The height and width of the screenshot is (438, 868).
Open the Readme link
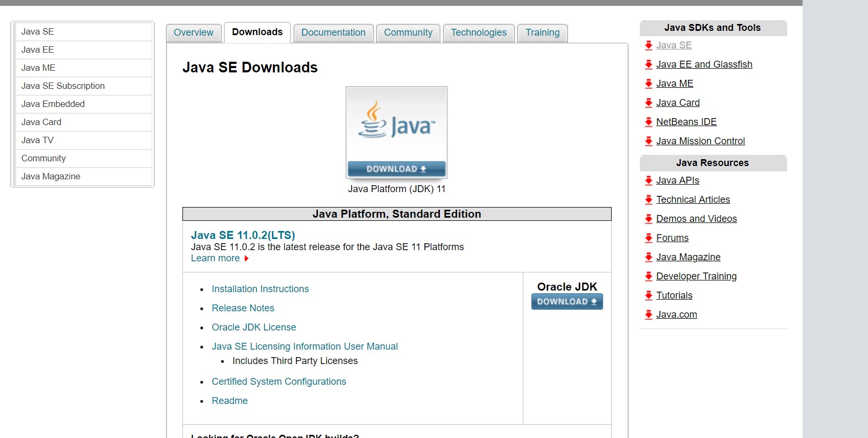click(x=230, y=401)
